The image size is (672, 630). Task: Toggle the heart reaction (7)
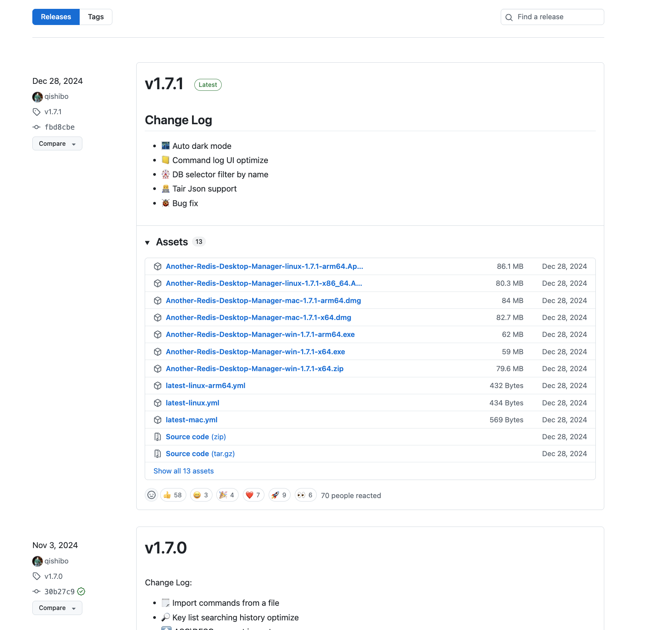[254, 495]
